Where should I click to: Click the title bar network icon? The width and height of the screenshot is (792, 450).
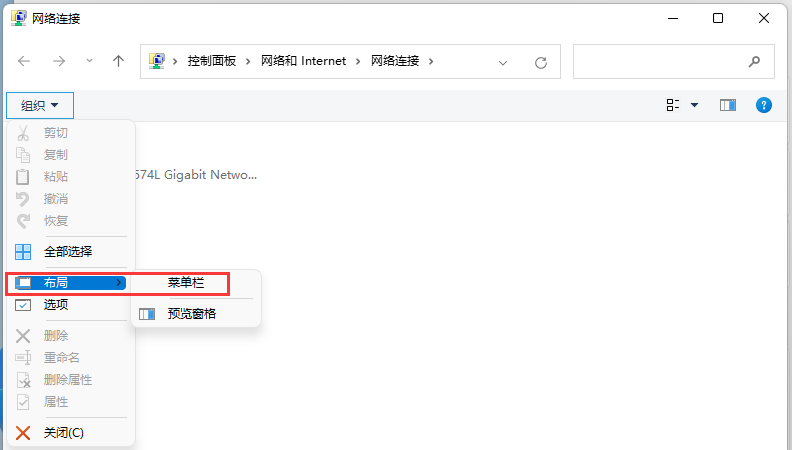[x=19, y=18]
